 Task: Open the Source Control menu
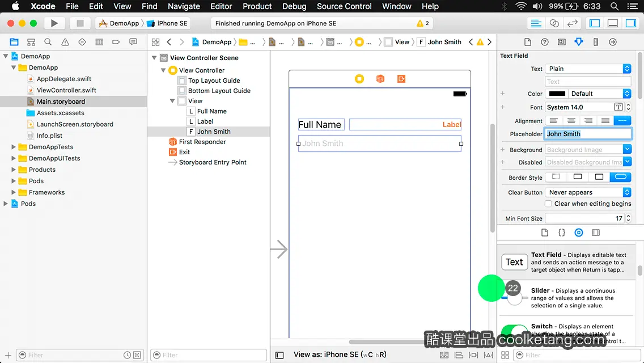click(344, 6)
